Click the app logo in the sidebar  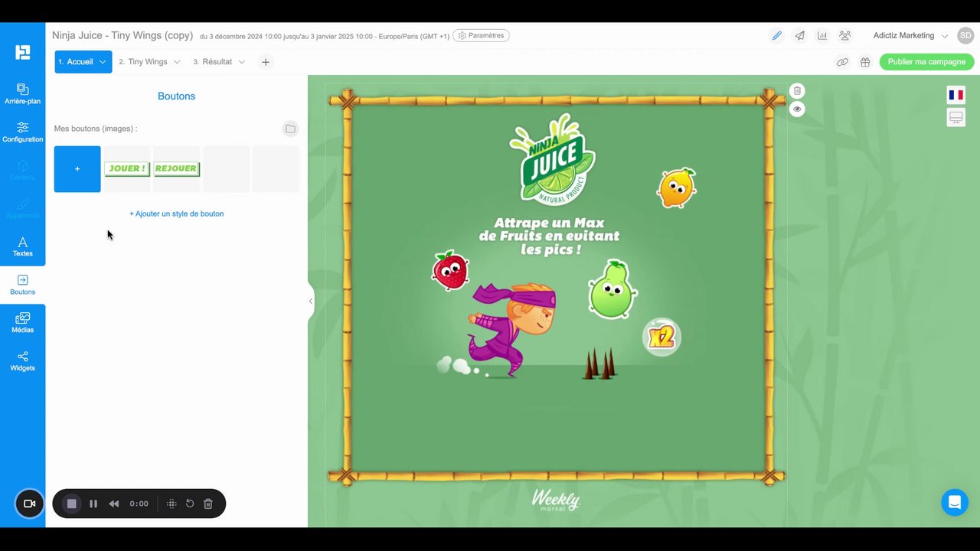(22, 52)
